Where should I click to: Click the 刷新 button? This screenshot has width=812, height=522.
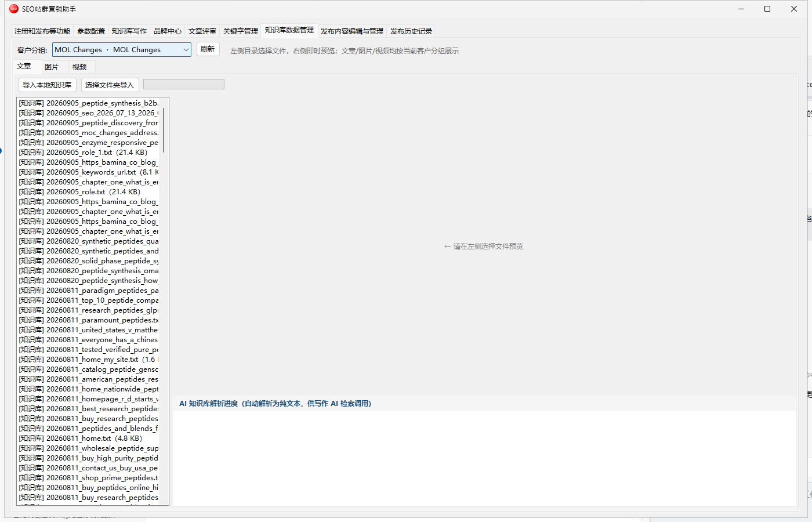coord(208,49)
